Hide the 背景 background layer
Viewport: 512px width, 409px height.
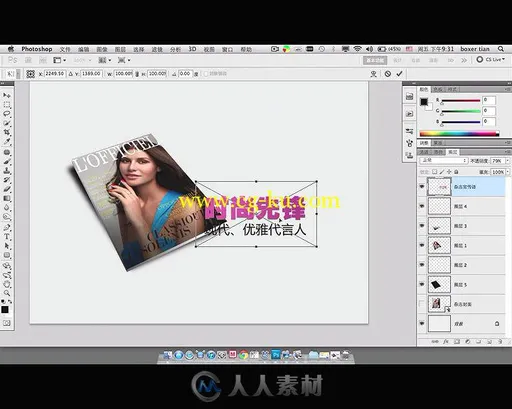coord(422,323)
